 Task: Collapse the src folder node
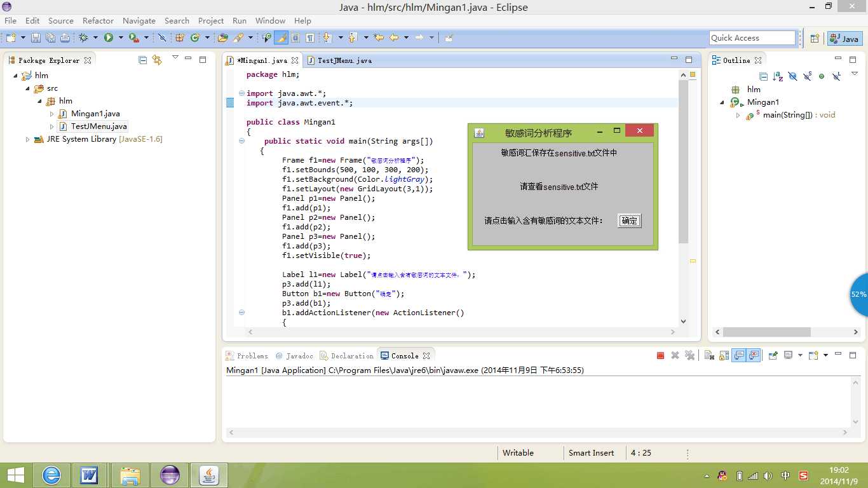coord(27,88)
